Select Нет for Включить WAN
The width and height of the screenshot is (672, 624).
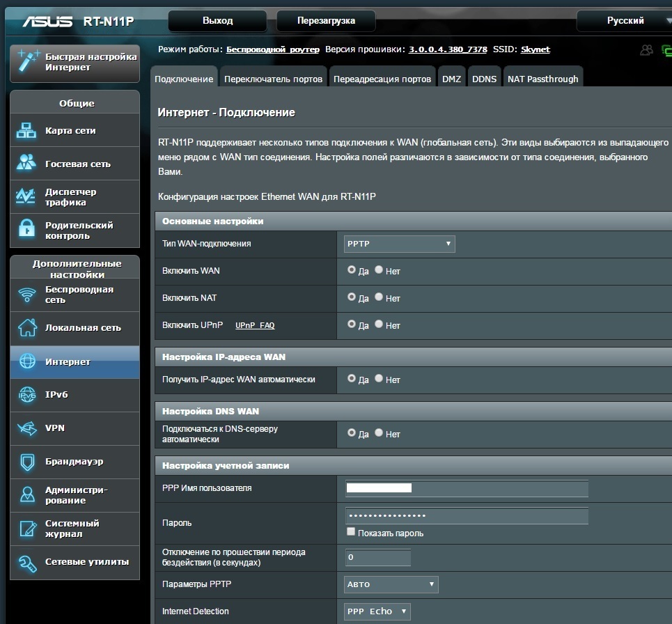[379, 270]
